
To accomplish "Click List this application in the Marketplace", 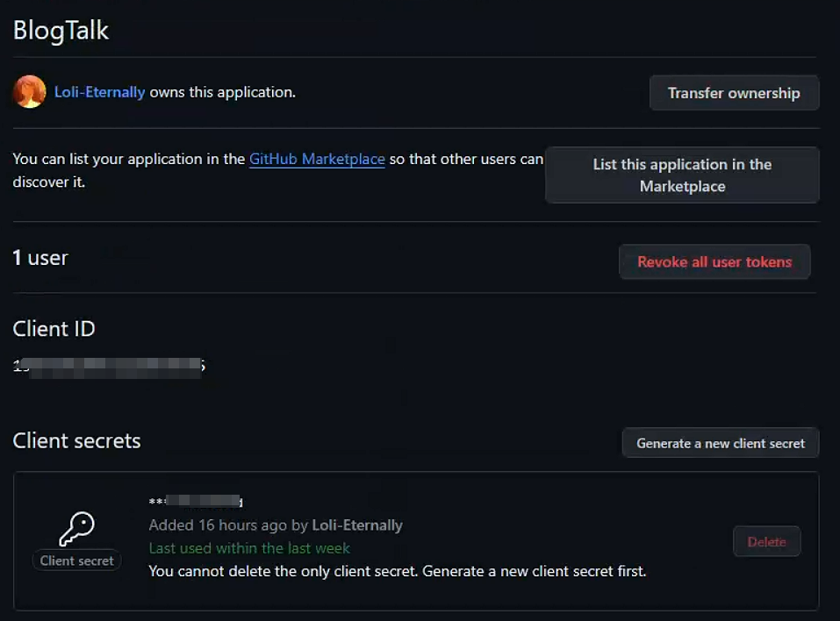I will pos(682,175).
